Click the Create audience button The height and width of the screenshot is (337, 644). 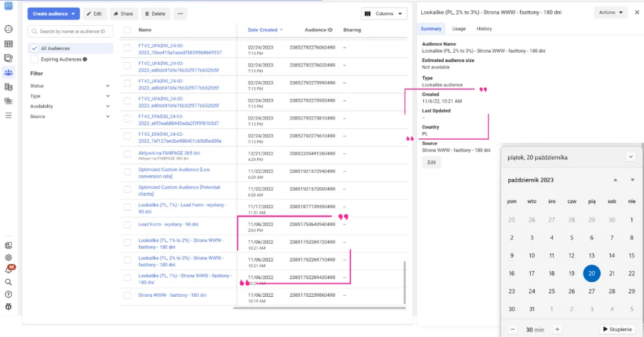pyautogui.click(x=53, y=14)
